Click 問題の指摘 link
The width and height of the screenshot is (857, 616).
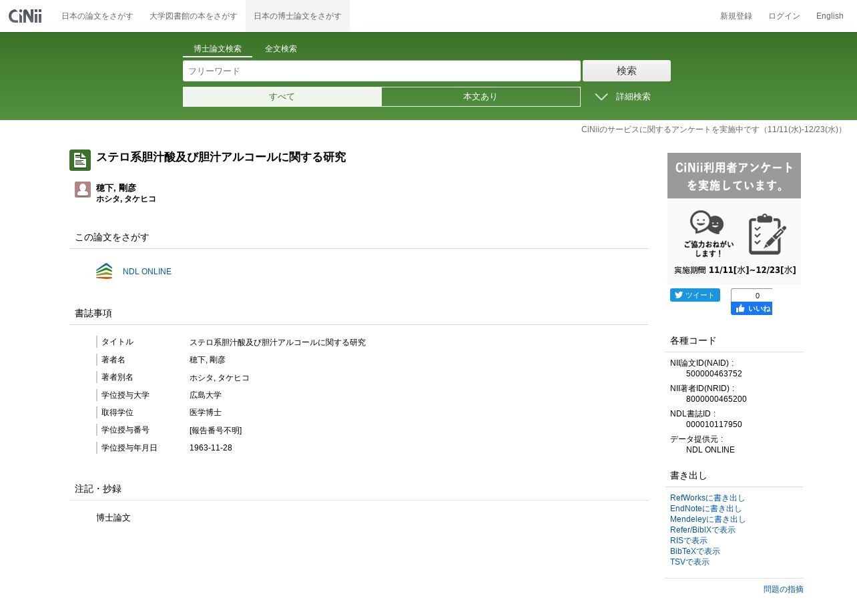[784, 589]
